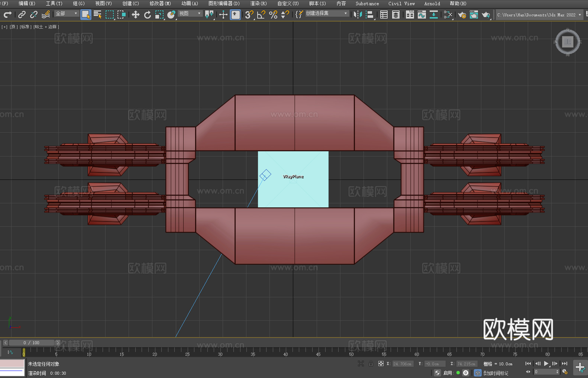Open Select by Name list
The height and width of the screenshot is (378, 588).
coord(97,14)
